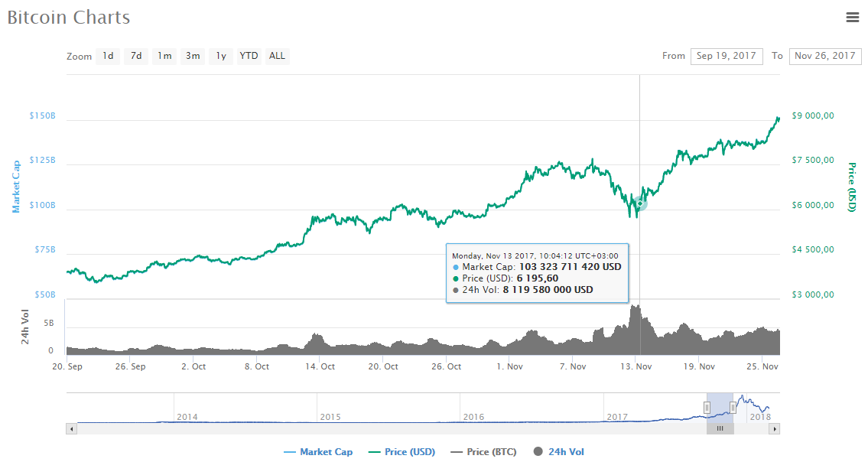Edit the To date field
This screenshot has width=868, height=462.
[825, 56]
